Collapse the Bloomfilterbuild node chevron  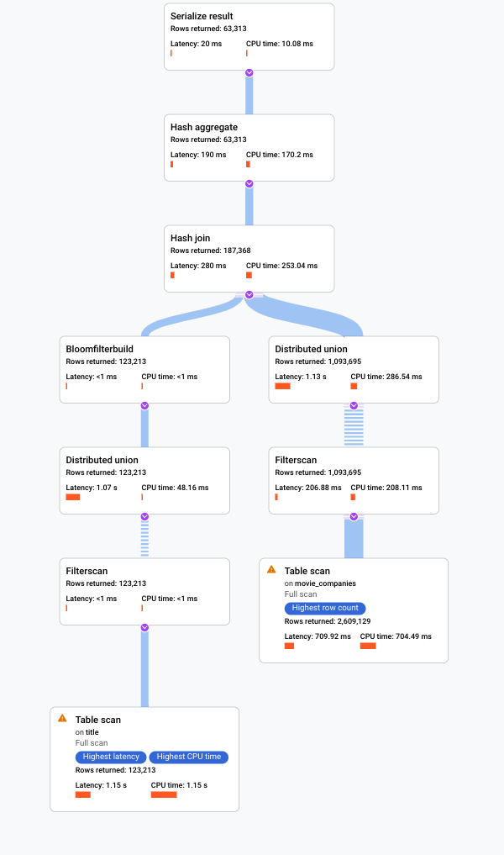[x=144, y=405]
